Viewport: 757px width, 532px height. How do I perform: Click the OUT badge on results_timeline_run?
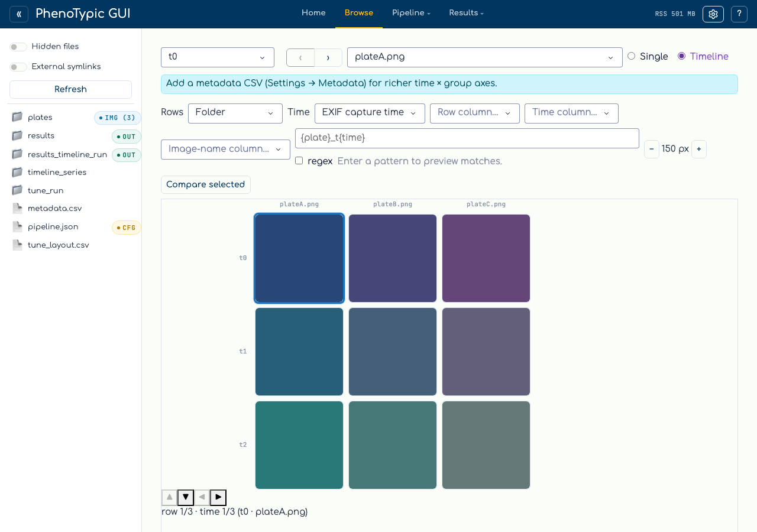pos(127,155)
